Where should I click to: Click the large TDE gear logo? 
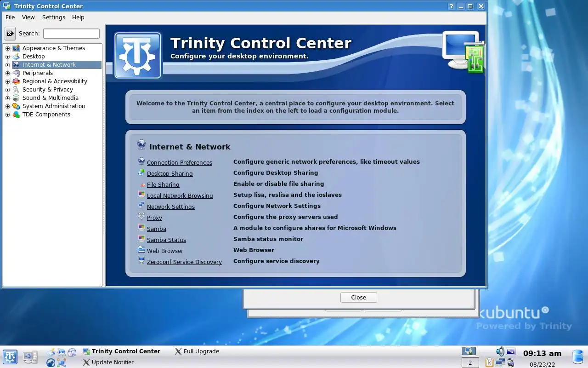[138, 55]
